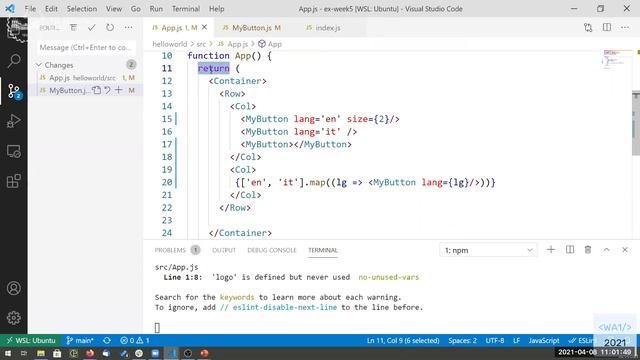Open the Help menu
This screenshot has height=360, width=640.
click(217, 9)
